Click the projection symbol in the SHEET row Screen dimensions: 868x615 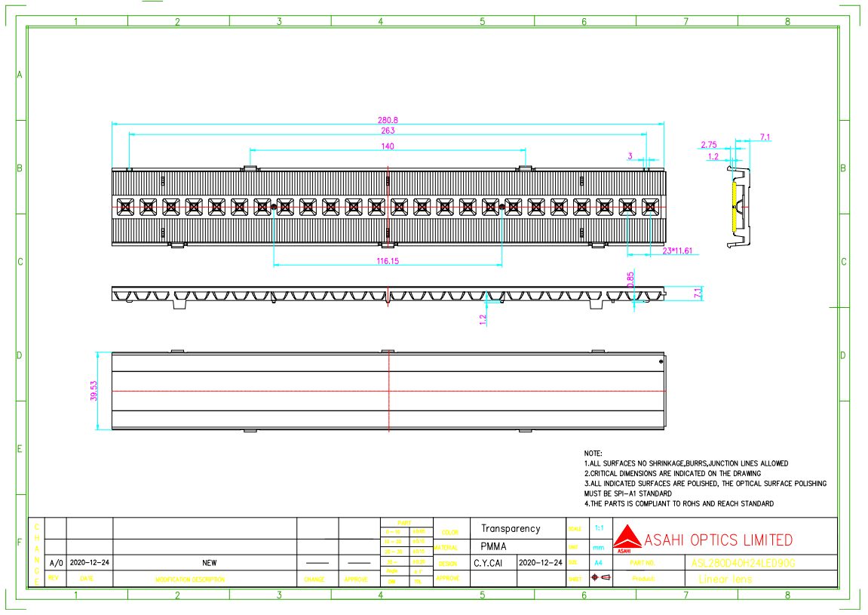(600, 577)
